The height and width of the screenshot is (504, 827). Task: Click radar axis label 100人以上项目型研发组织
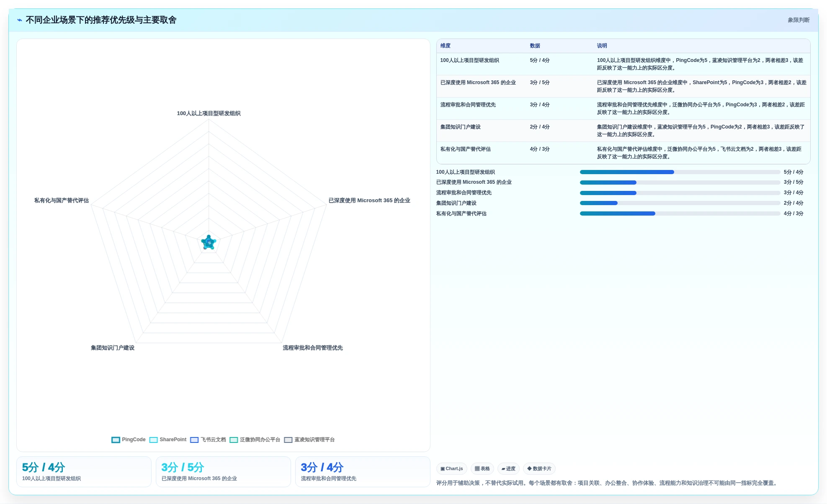209,113
